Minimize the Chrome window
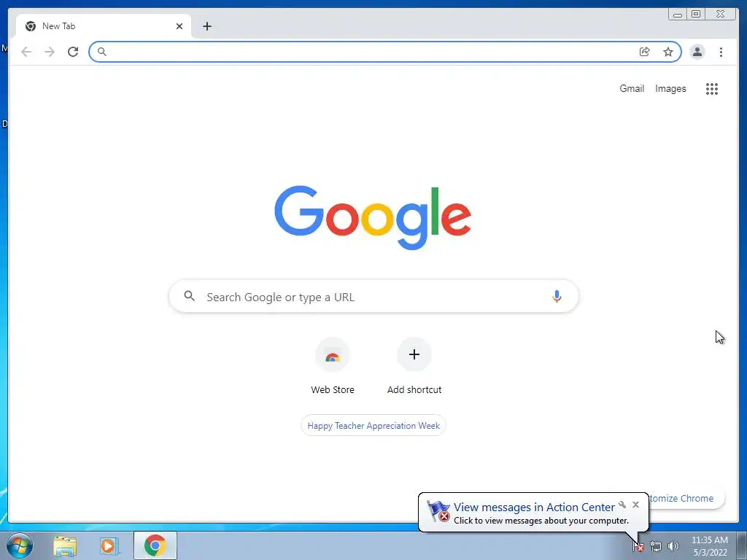The width and height of the screenshot is (747, 560). (678, 15)
